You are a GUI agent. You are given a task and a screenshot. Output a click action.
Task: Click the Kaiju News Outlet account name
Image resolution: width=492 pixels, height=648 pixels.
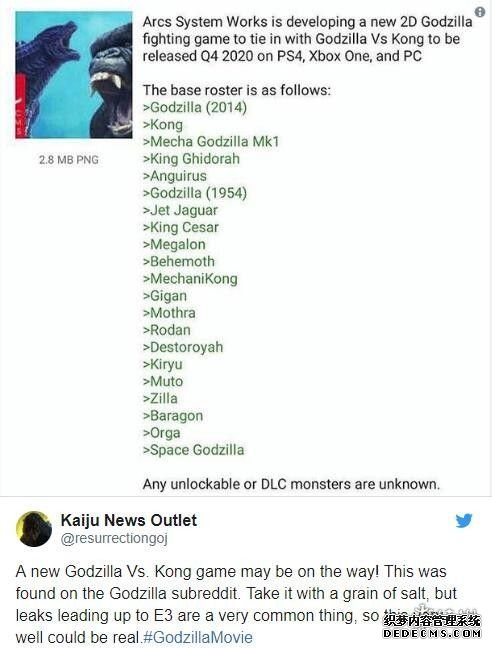pos(128,520)
